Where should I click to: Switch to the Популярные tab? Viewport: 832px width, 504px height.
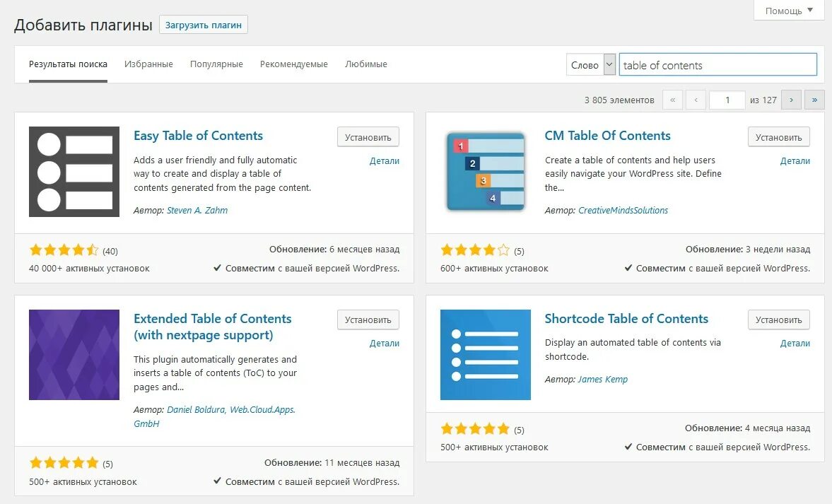point(216,64)
